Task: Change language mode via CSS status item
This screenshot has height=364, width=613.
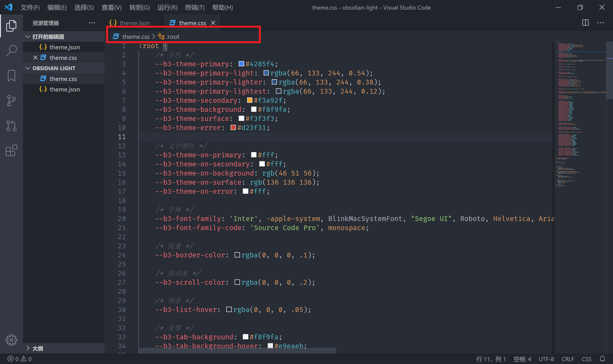Action: 586,359
